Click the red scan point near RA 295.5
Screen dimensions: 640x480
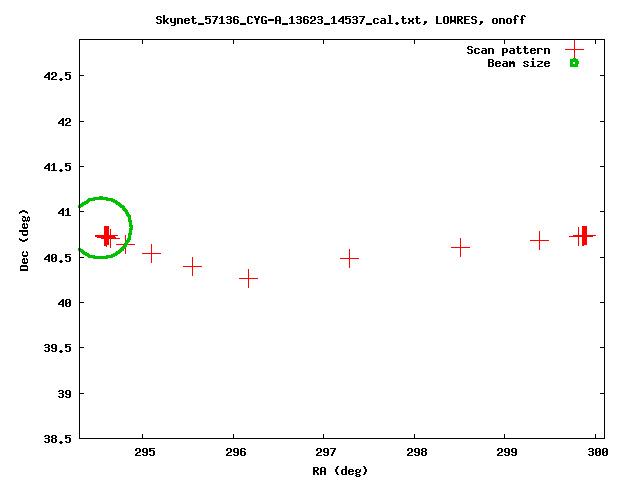pos(192,267)
